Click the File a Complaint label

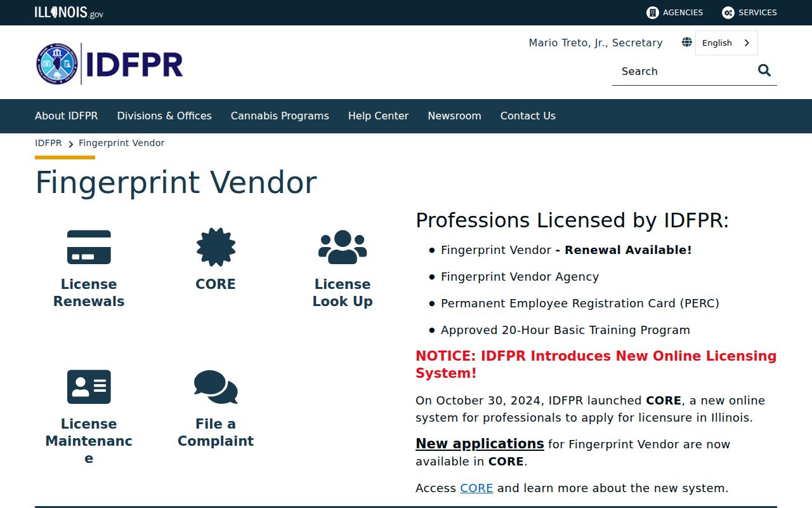coord(216,432)
